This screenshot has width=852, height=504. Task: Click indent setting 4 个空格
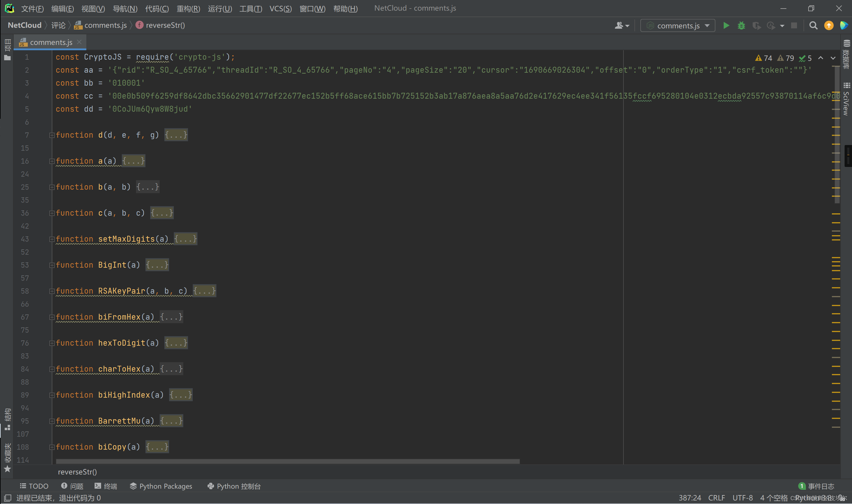coord(773,498)
